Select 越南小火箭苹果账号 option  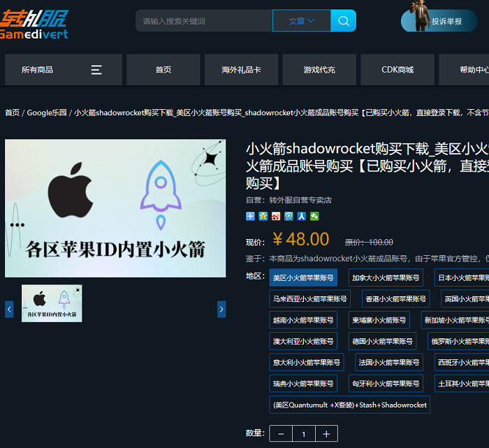303,320
